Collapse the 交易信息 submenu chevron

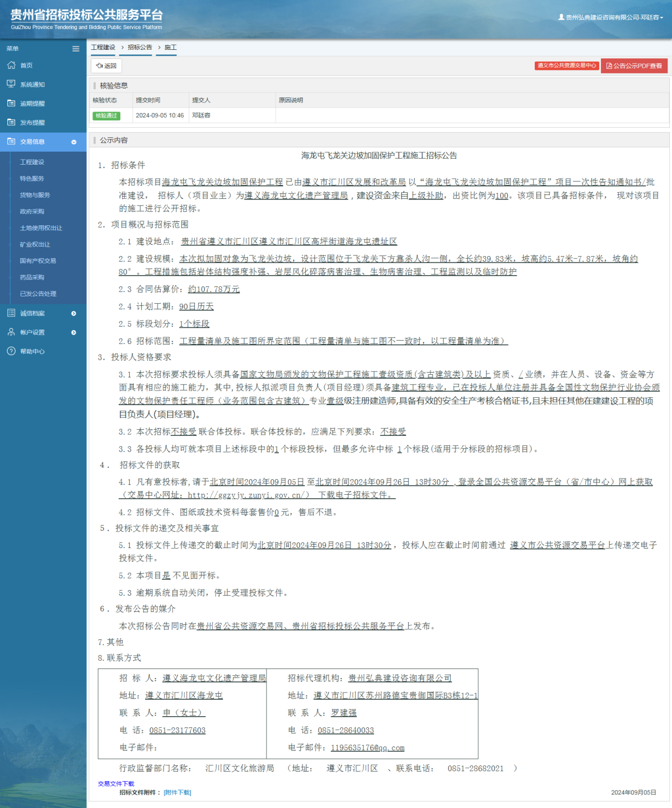[73, 142]
